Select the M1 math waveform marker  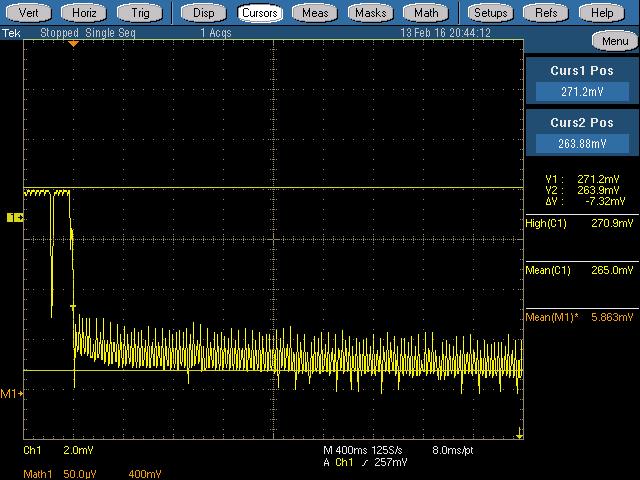11,395
